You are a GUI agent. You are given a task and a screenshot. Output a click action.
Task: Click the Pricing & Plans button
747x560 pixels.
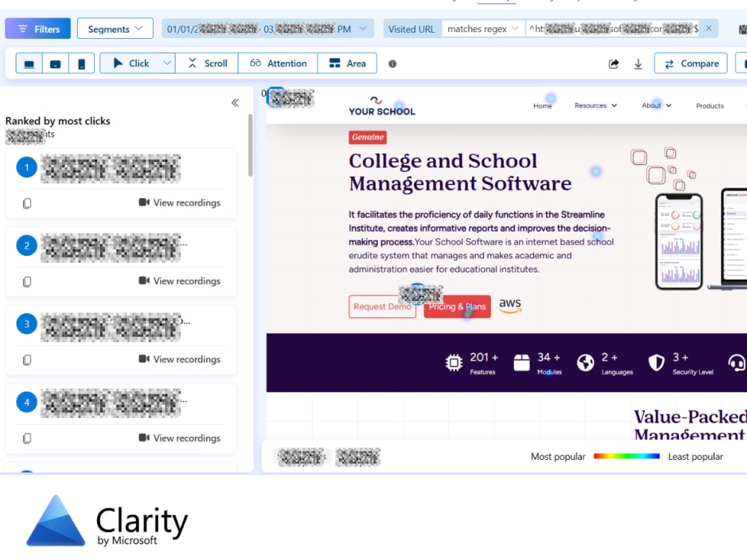tap(457, 307)
